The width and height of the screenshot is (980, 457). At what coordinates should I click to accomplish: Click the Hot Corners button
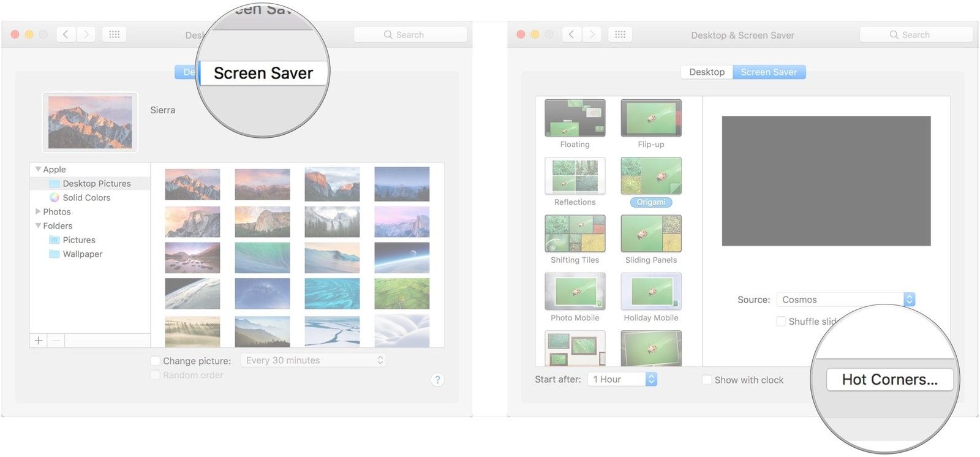click(x=889, y=380)
